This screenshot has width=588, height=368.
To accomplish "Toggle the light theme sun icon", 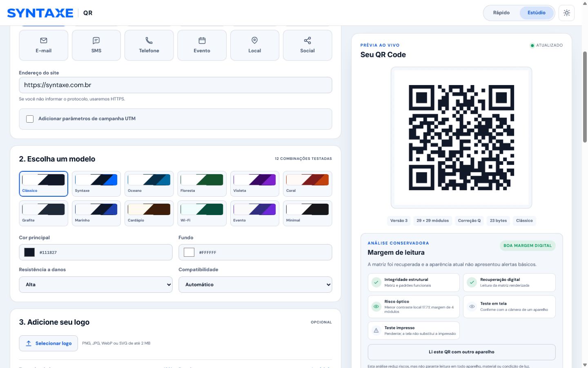I will (x=567, y=13).
